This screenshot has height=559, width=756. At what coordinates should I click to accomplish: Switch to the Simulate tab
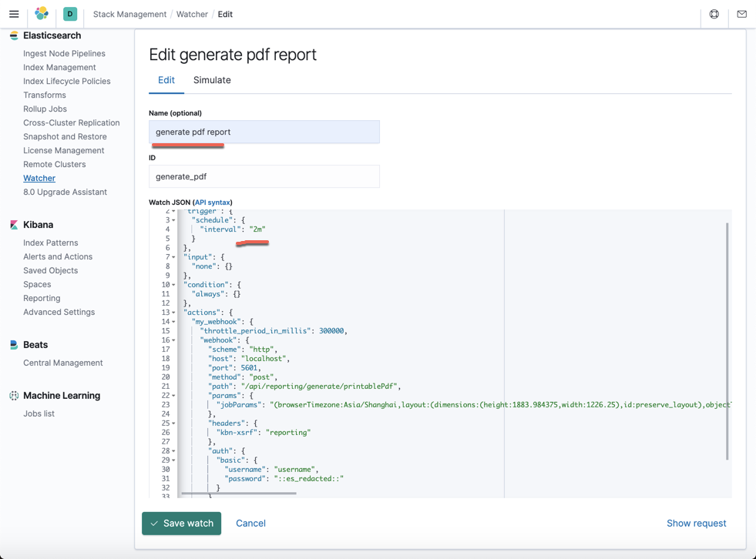click(212, 80)
